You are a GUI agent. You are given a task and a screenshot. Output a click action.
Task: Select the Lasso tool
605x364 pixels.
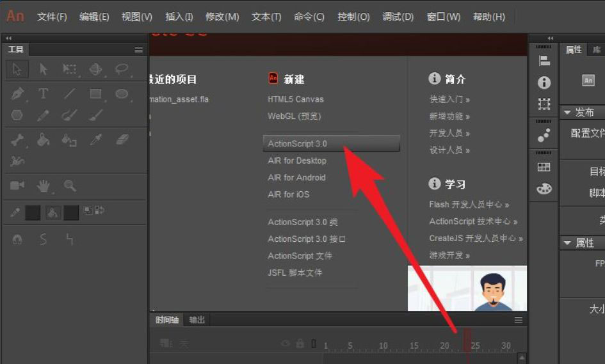tap(122, 69)
